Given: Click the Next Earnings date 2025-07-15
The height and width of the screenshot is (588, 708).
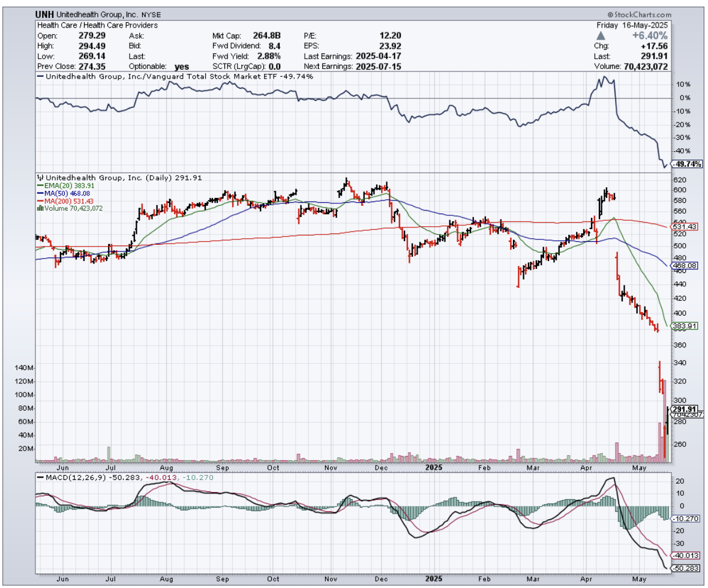Looking at the screenshot, I should pyautogui.click(x=378, y=67).
